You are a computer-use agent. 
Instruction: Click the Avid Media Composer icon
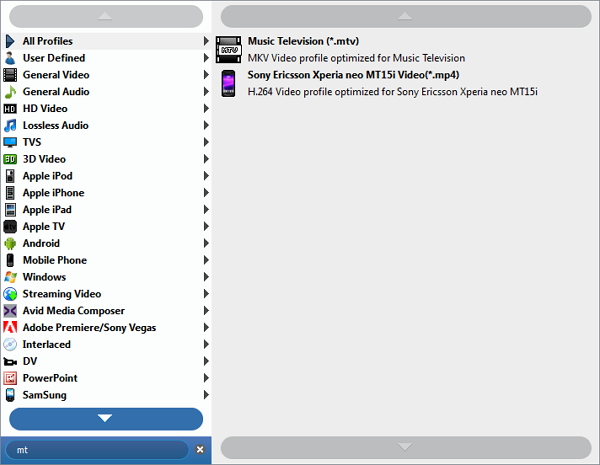tap(10, 311)
